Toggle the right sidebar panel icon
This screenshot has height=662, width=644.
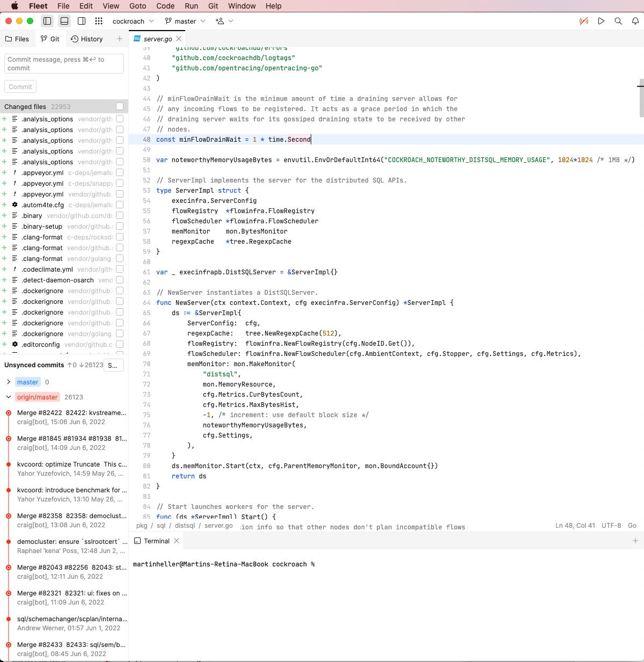click(82, 21)
